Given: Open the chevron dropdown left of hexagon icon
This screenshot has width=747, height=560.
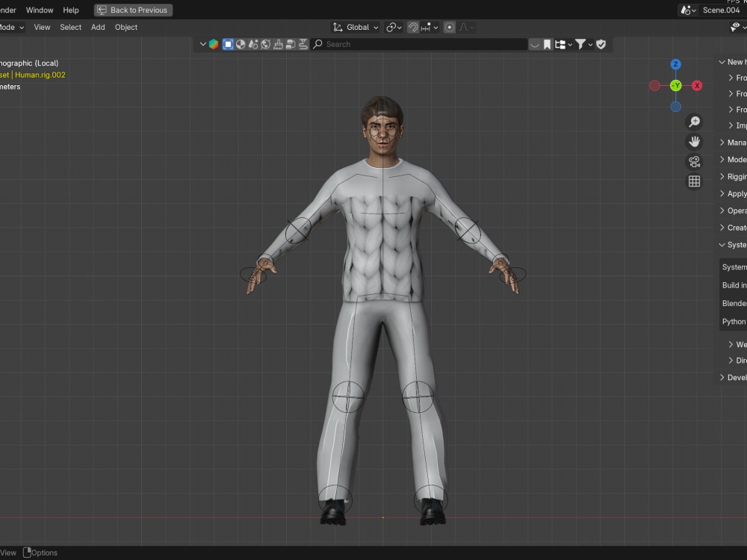Looking at the screenshot, I should point(203,44).
